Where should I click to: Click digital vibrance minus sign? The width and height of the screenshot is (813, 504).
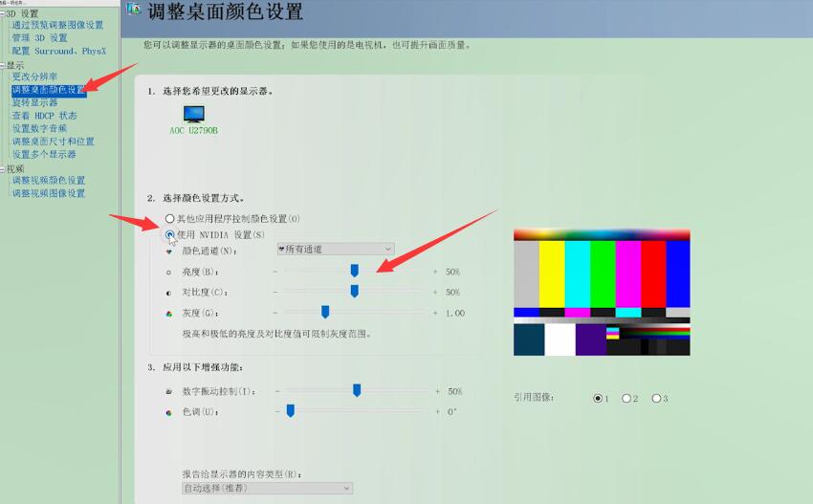pos(278,391)
